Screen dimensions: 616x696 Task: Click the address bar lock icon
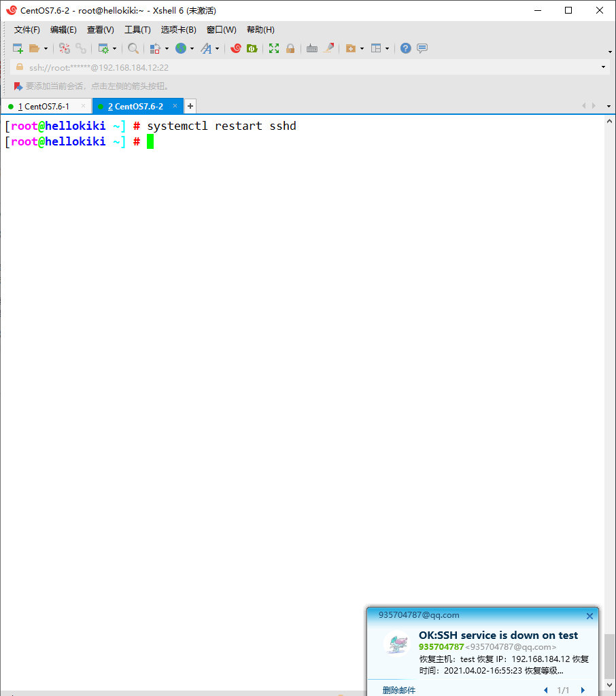coord(20,67)
